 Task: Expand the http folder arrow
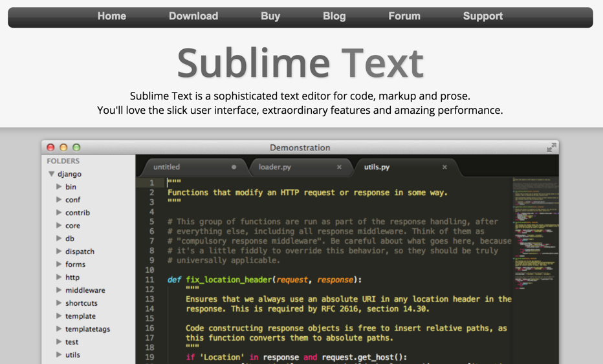[x=59, y=277]
